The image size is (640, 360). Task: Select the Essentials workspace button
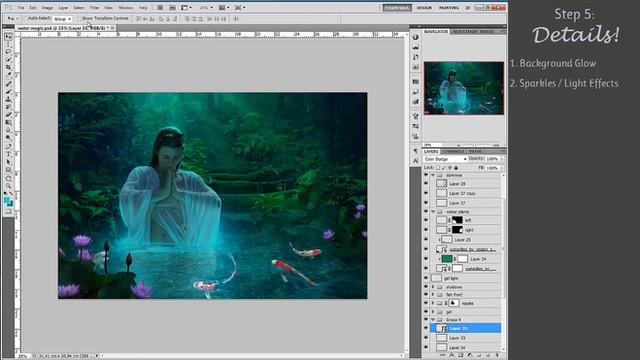[397, 8]
